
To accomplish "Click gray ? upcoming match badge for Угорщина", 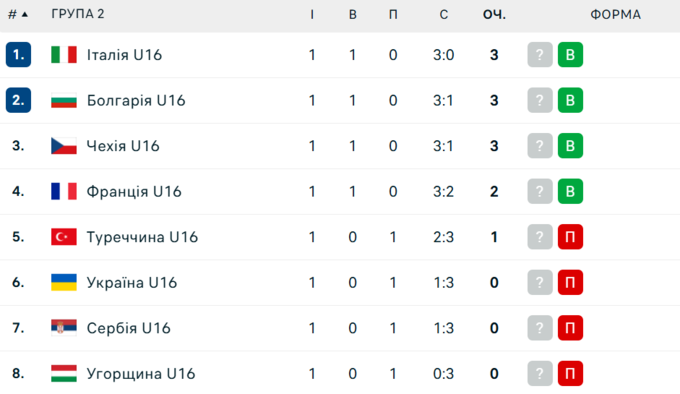I will click(x=540, y=373).
